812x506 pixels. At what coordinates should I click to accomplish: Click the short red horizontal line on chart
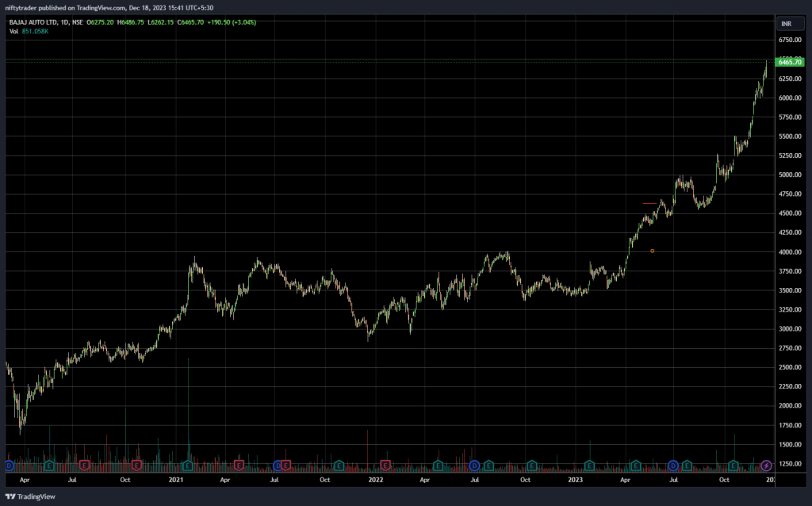point(649,204)
